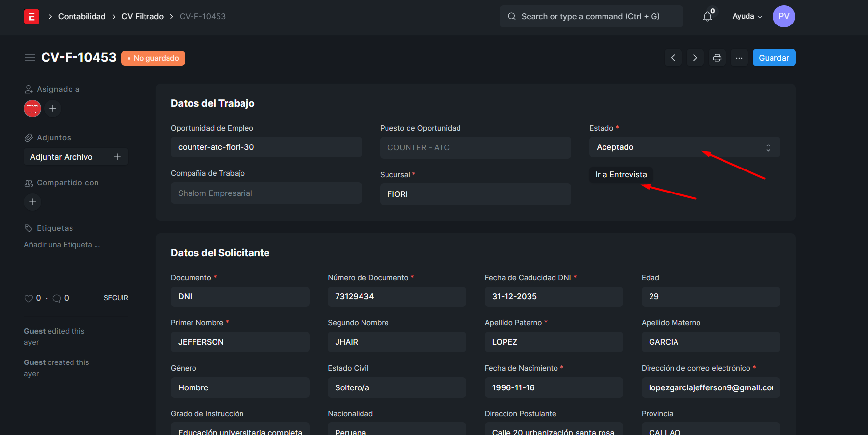Viewport: 868px width, 435px height.
Task: Add an assignee with the plus icon
Action: [x=53, y=108]
